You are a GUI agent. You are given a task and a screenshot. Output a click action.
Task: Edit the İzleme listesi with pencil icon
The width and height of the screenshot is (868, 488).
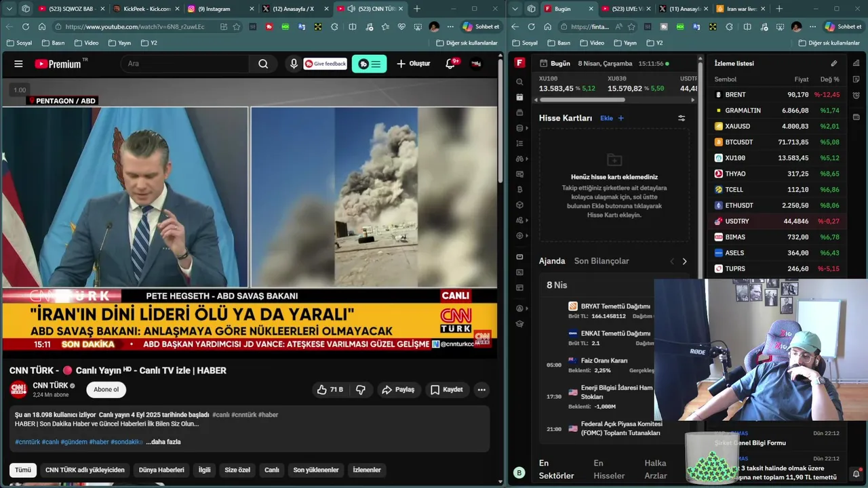pyautogui.click(x=834, y=63)
